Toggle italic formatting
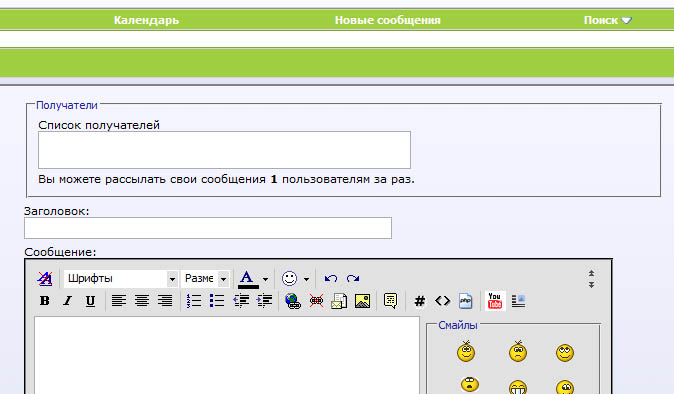The height and width of the screenshot is (394, 674). pos(67,301)
